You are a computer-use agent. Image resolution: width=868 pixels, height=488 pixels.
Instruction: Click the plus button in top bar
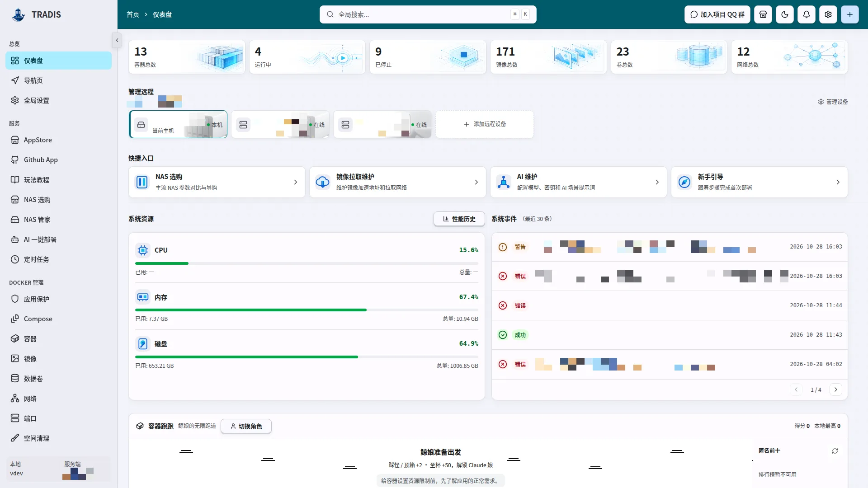850,14
